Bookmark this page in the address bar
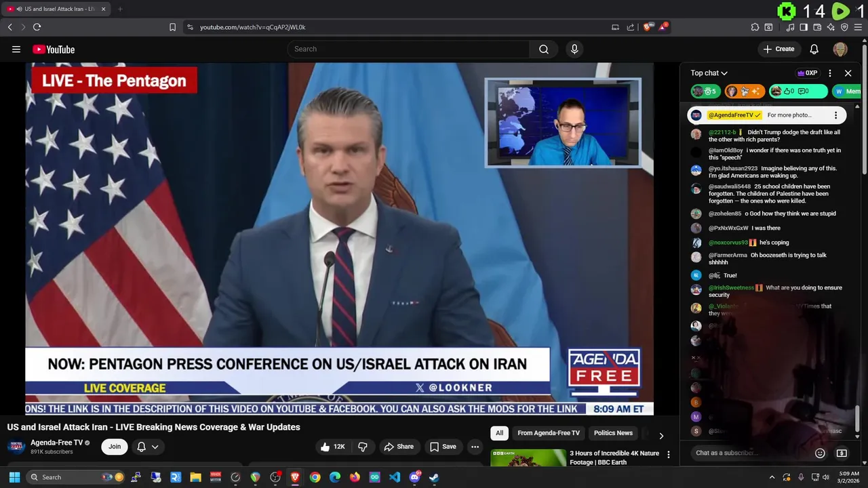The height and width of the screenshot is (488, 868). (172, 27)
